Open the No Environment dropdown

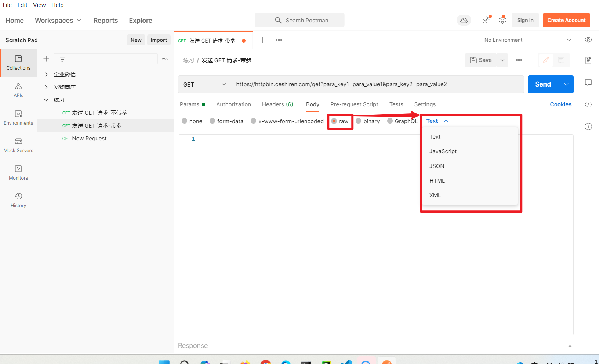pyautogui.click(x=527, y=40)
